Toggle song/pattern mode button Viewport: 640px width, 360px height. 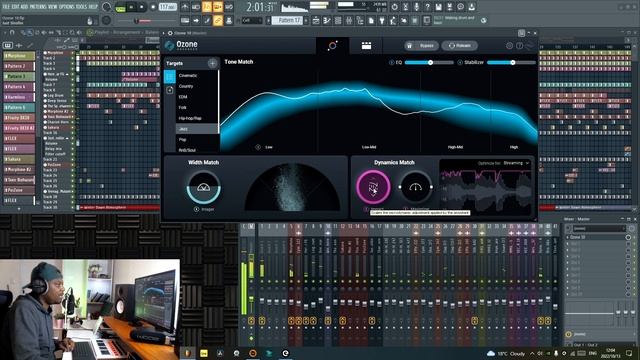[x=120, y=7]
